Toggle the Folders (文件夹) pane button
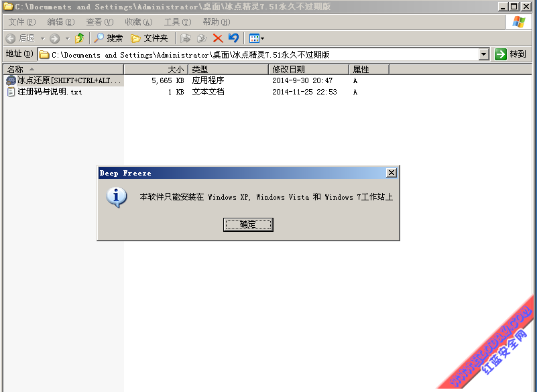 [x=150, y=38]
